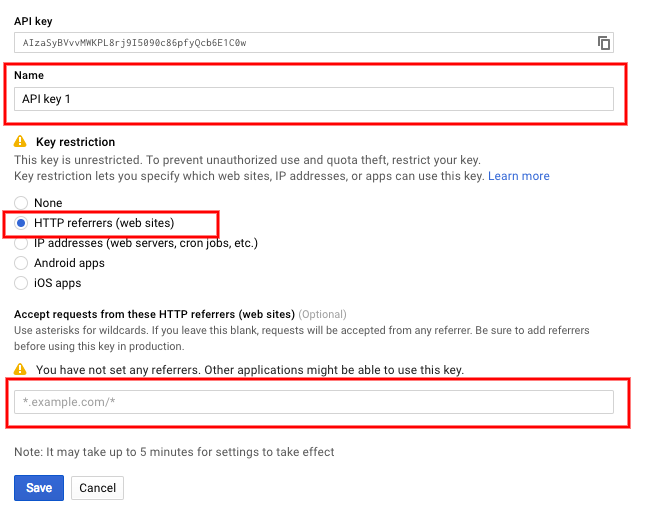Click inside the API key value field
Viewport: 653px width, 531px height.
pyautogui.click(x=300, y=43)
